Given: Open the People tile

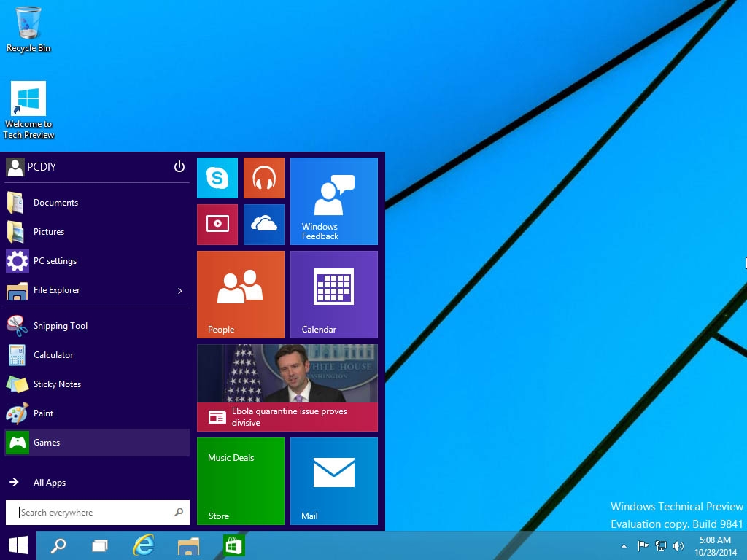Looking at the screenshot, I should pyautogui.click(x=241, y=295).
